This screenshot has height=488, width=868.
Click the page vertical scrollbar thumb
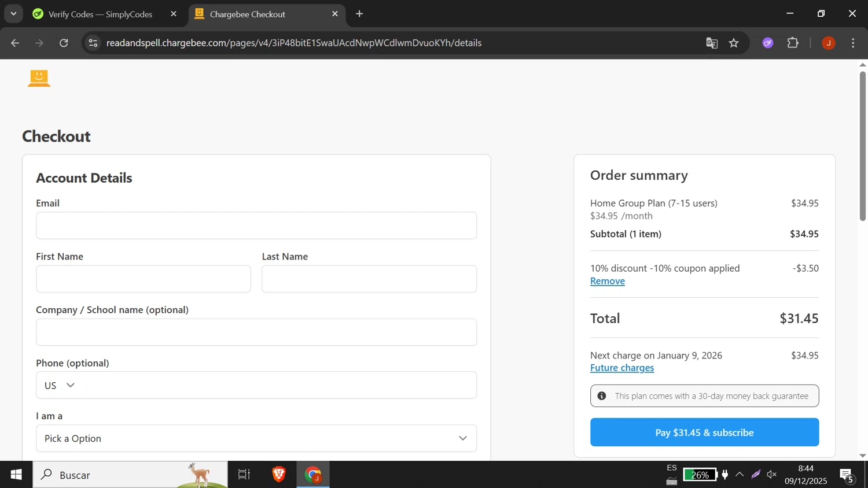point(862,146)
